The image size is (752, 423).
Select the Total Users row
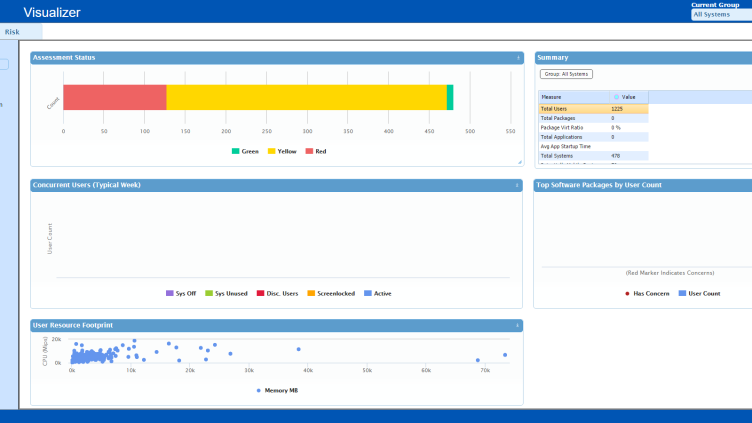coord(593,109)
